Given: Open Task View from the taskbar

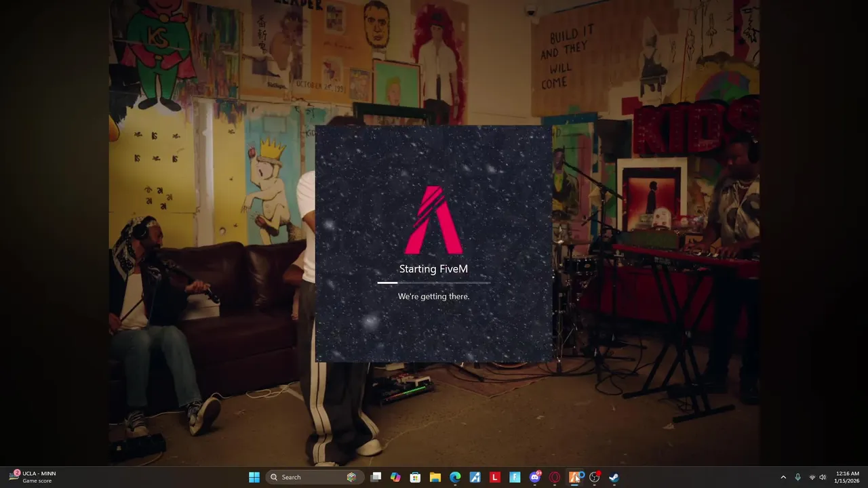Looking at the screenshot, I should (x=376, y=477).
